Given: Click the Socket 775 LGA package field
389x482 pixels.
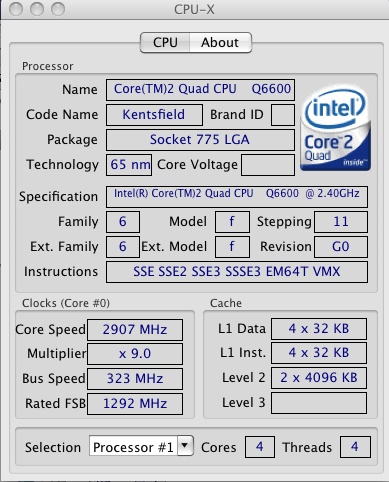Looking at the screenshot, I should [x=200, y=140].
